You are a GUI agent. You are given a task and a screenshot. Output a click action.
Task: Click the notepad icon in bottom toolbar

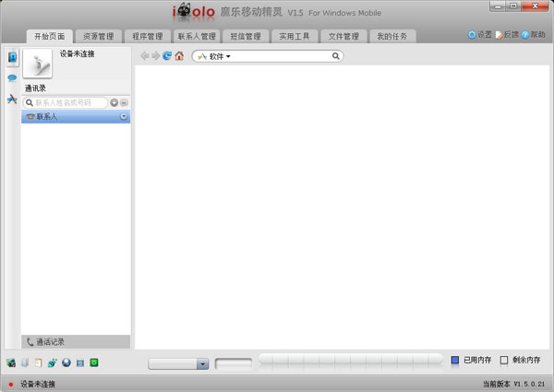(38, 362)
